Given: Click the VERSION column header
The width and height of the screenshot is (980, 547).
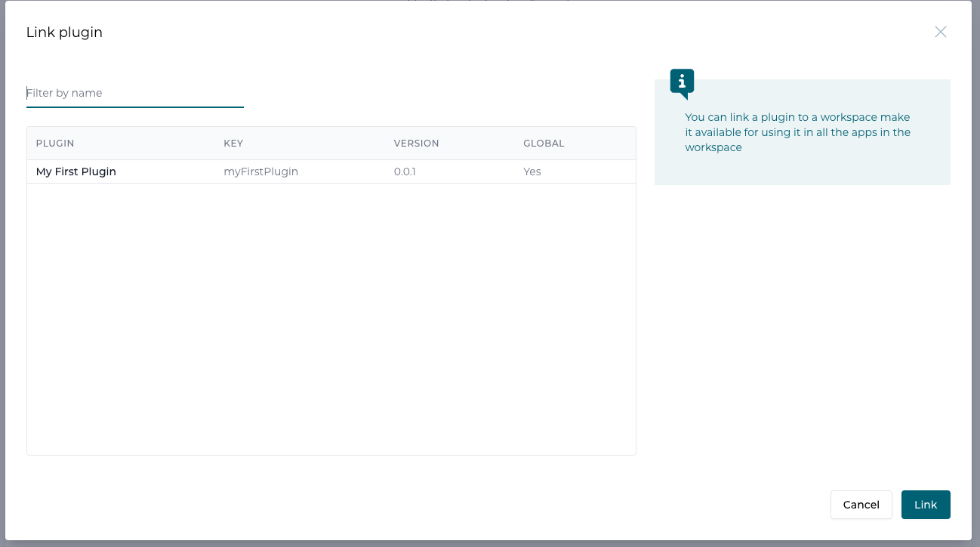Looking at the screenshot, I should (416, 143).
